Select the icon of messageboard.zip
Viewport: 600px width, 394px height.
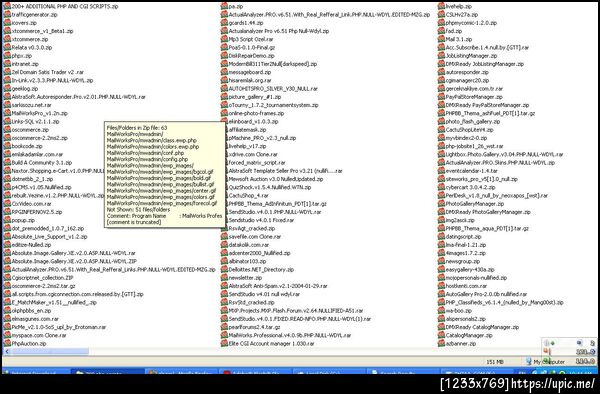coord(224,72)
